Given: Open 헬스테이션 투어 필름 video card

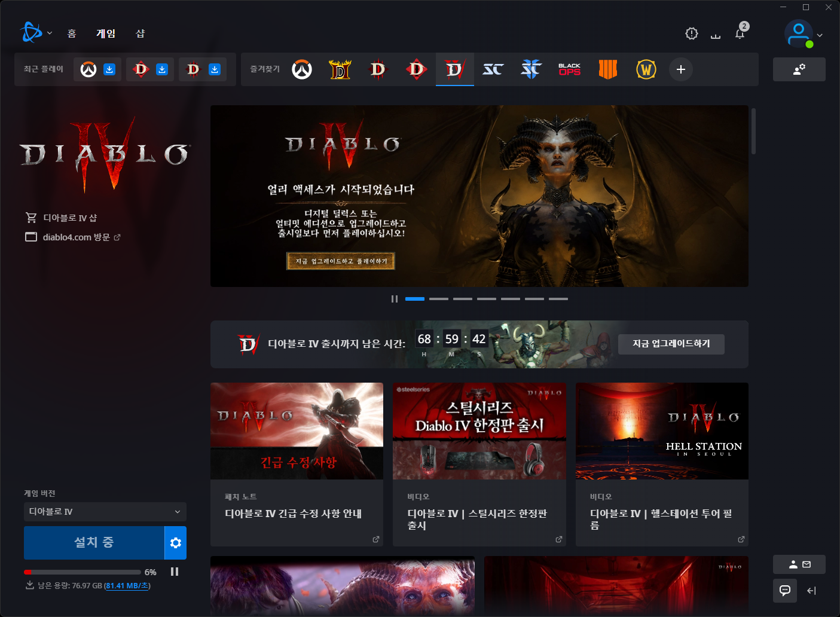Looking at the screenshot, I should point(662,465).
